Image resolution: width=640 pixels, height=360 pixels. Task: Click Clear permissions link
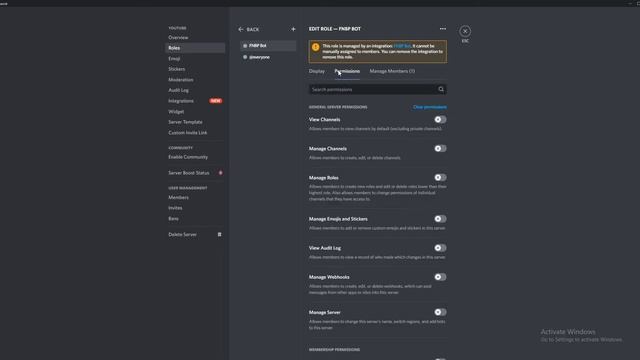point(430,107)
